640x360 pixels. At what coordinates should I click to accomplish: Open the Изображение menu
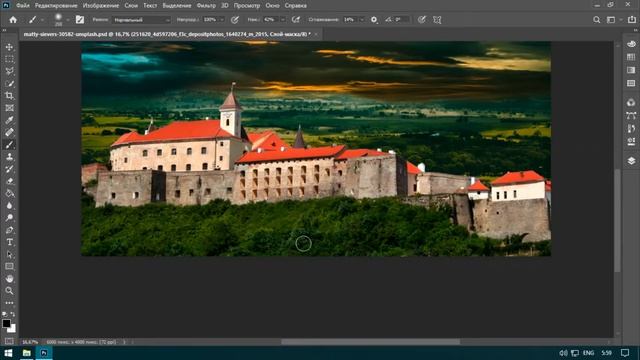101,6
